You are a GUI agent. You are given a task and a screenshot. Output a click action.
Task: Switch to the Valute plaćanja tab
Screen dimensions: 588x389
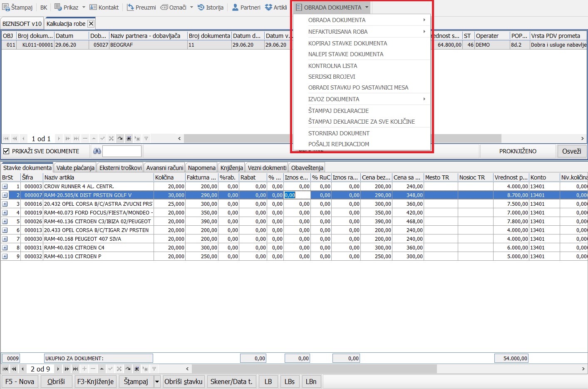point(75,168)
